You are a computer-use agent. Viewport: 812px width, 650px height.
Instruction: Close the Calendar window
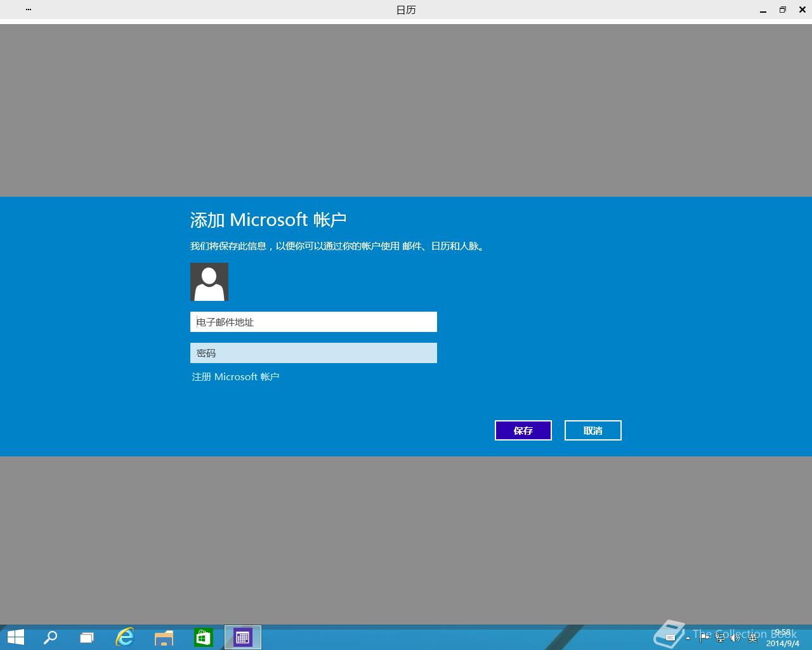click(802, 10)
